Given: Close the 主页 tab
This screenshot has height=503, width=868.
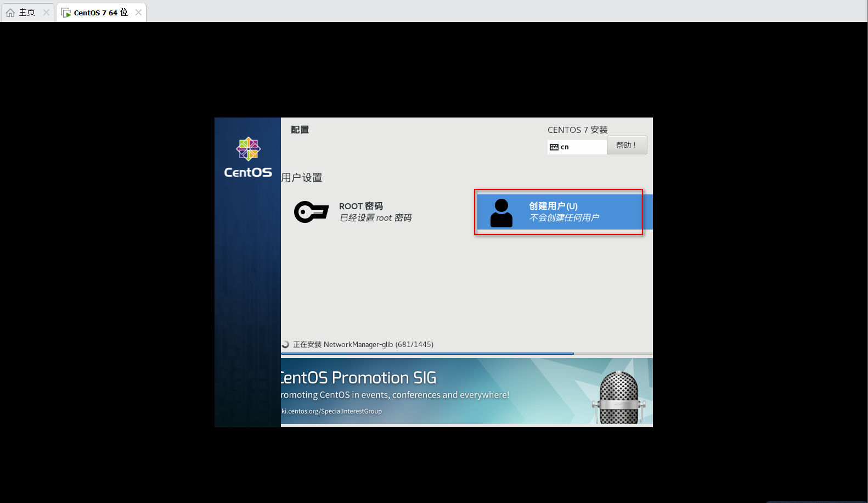Looking at the screenshot, I should click(x=46, y=12).
